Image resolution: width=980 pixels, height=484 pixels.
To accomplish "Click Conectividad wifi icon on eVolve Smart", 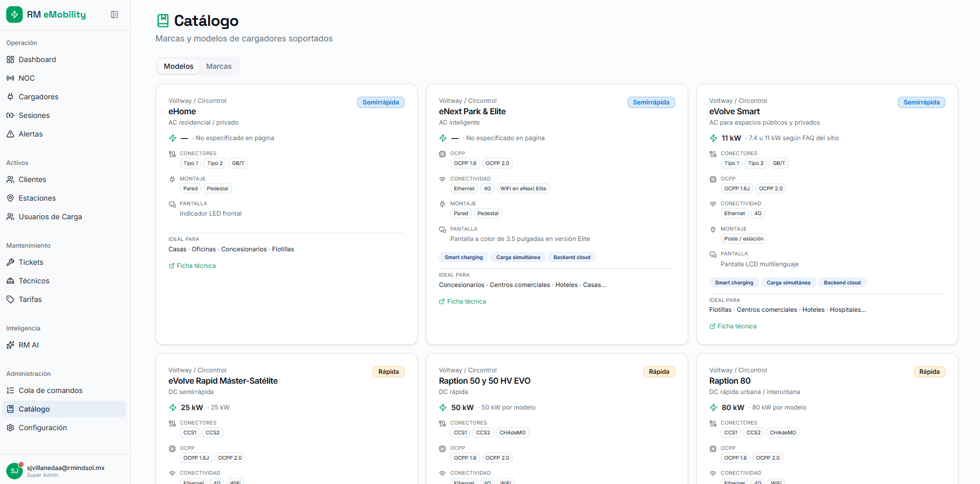I will click(713, 204).
